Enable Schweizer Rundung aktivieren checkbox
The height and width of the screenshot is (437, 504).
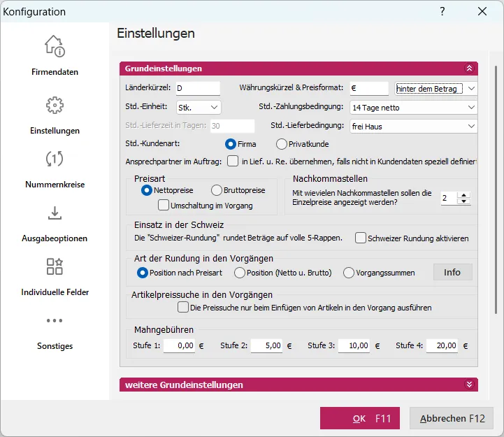click(361, 238)
